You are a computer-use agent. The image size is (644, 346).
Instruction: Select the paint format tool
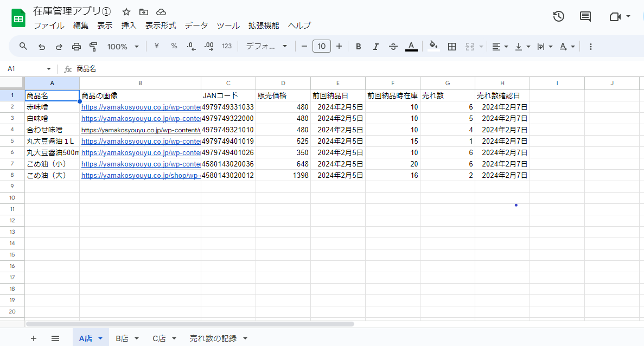94,47
